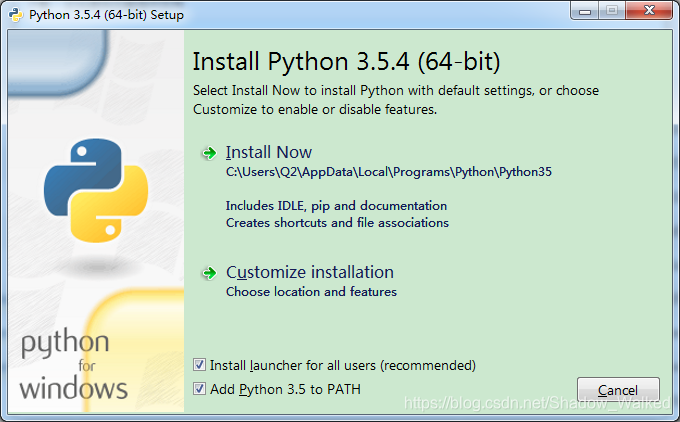The image size is (680, 422).
Task: Click the green arrow beside Customize installation
Action: coord(209,273)
